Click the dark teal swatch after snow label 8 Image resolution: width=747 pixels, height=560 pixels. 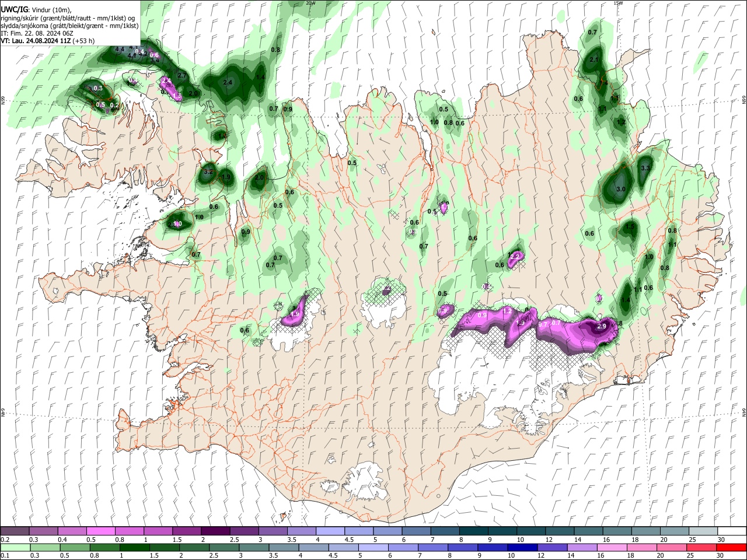coord(473,531)
